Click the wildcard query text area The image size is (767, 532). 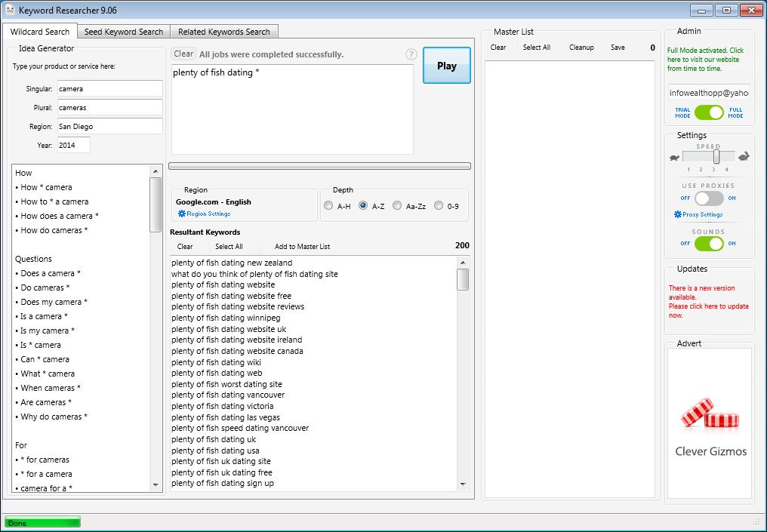[292, 109]
